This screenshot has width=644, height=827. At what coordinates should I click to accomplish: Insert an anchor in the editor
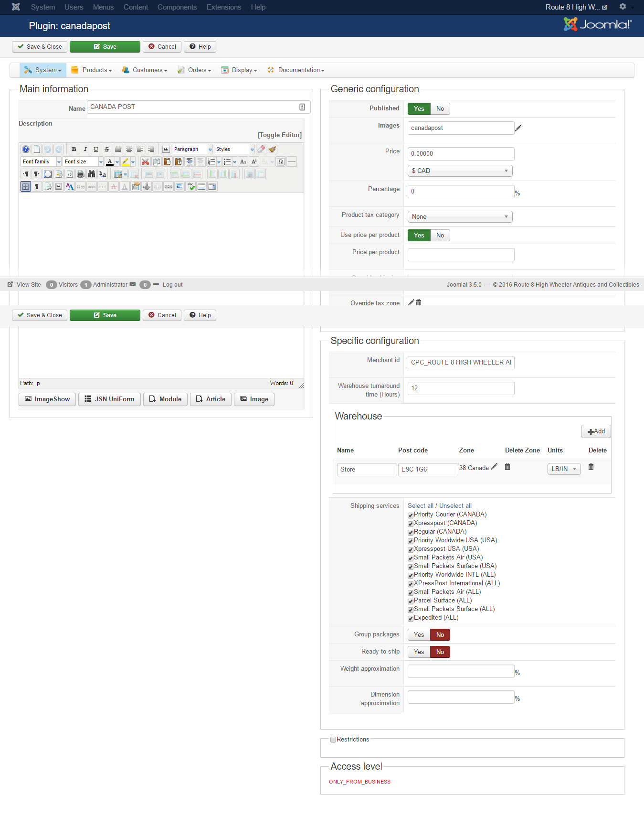pyautogui.click(x=147, y=187)
